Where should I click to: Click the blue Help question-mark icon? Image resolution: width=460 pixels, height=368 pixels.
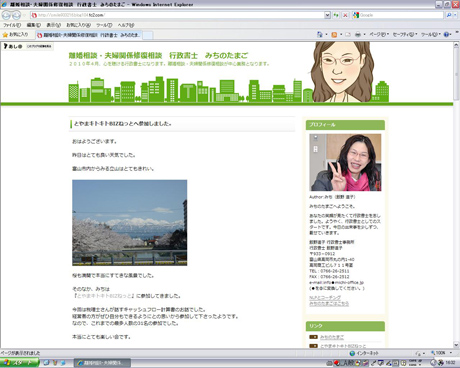[x=446, y=34]
